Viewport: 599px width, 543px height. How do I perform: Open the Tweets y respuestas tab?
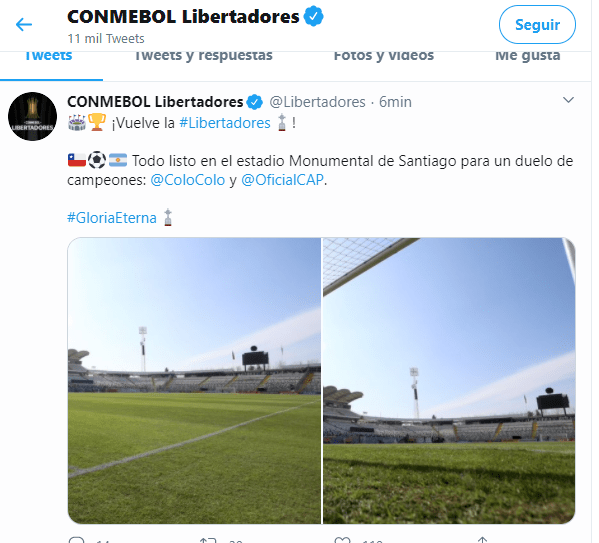[x=203, y=56]
